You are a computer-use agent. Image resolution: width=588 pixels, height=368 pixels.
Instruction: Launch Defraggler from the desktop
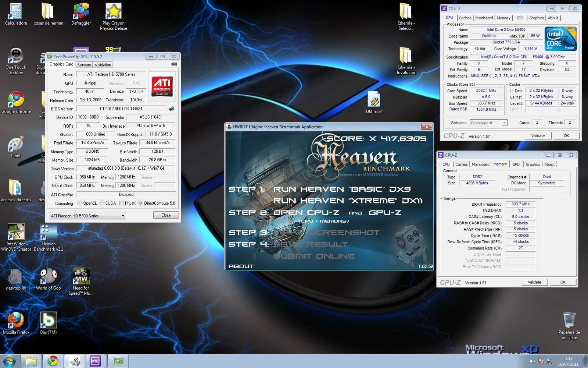[81, 15]
